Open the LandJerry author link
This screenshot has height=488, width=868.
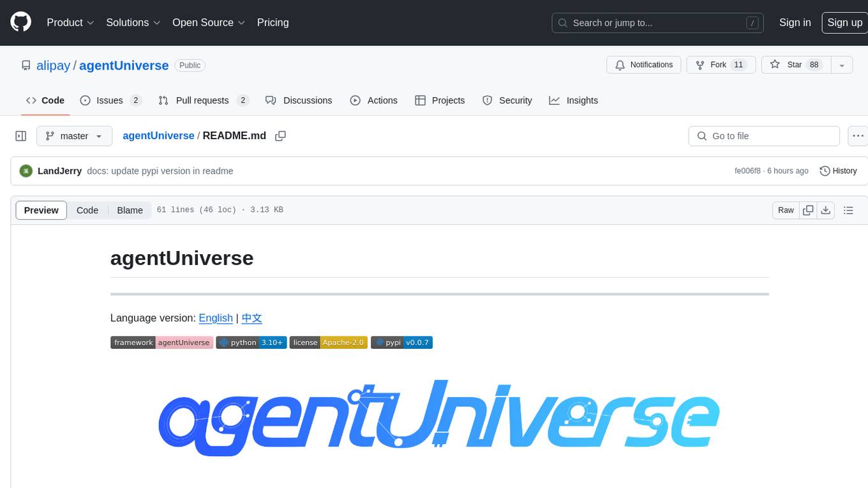pyautogui.click(x=59, y=171)
